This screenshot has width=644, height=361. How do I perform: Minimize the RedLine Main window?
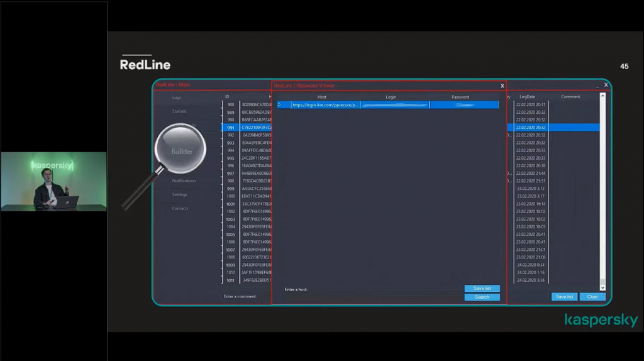[597, 86]
